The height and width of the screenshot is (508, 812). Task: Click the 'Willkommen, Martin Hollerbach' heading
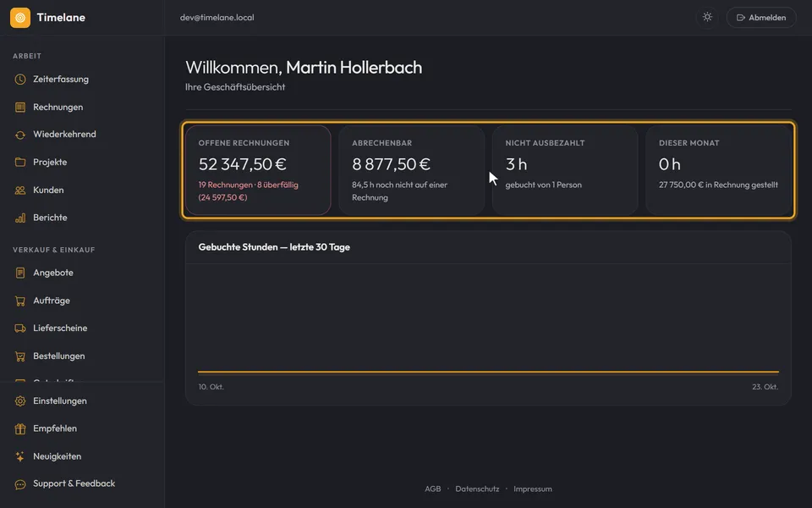point(304,68)
